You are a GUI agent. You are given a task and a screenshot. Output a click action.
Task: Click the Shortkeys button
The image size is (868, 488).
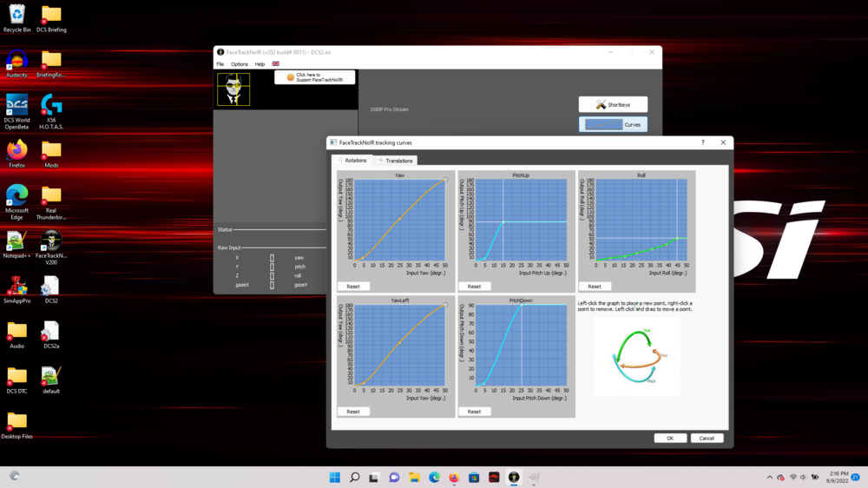[x=613, y=105]
